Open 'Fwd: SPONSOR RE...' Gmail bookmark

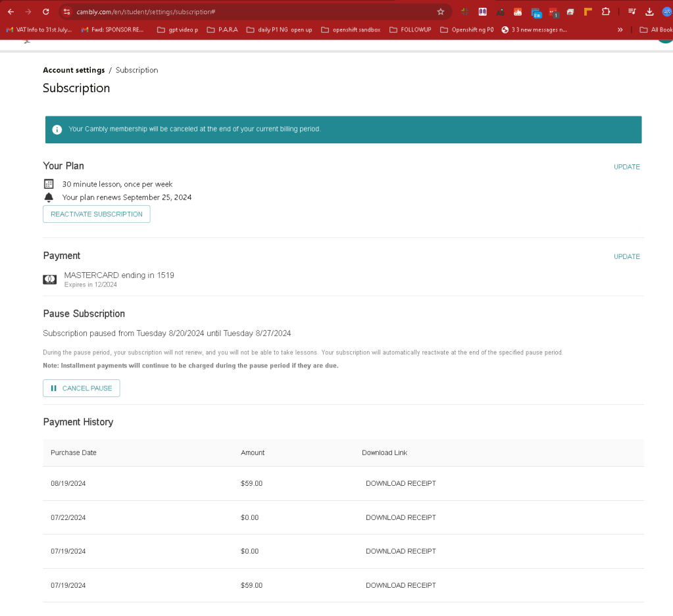pos(112,30)
